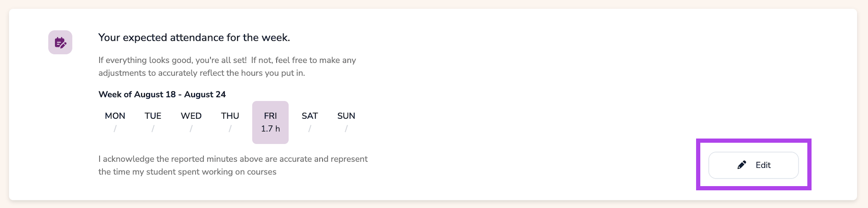Image resolution: width=868 pixels, height=208 pixels.
Task: Select the MON day label
Action: pos(115,116)
